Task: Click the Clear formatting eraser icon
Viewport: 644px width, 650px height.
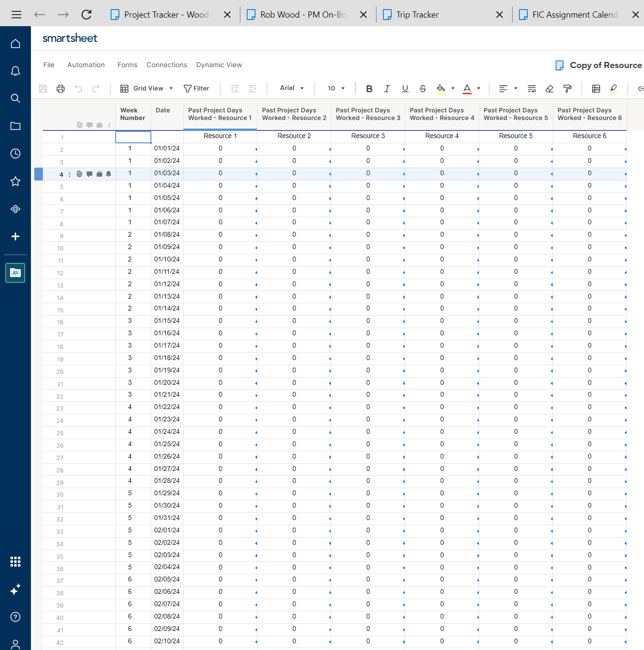Action: click(x=549, y=89)
